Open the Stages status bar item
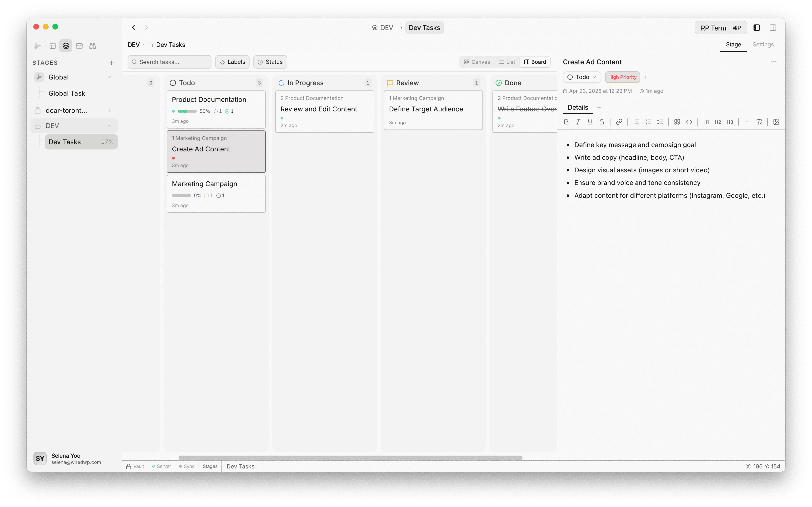 pyautogui.click(x=210, y=467)
